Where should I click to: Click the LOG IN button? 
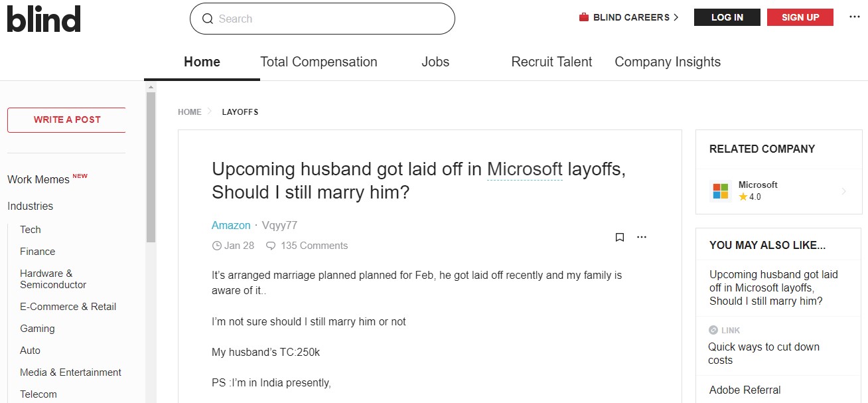(x=727, y=17)
